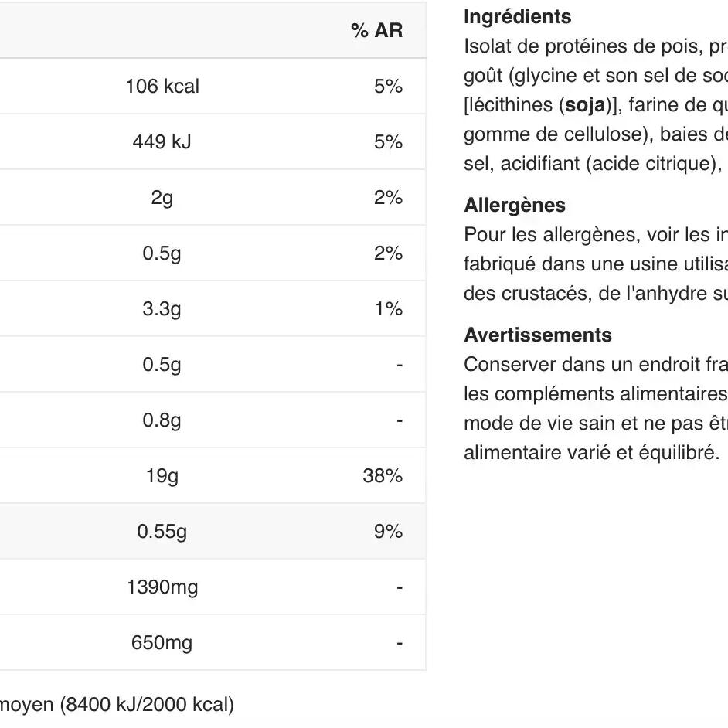The width and height of the screenshot is (728, 728).
Task: Click the Ingrédients heading
Action: pyautogui.click(x=517, y=16)
